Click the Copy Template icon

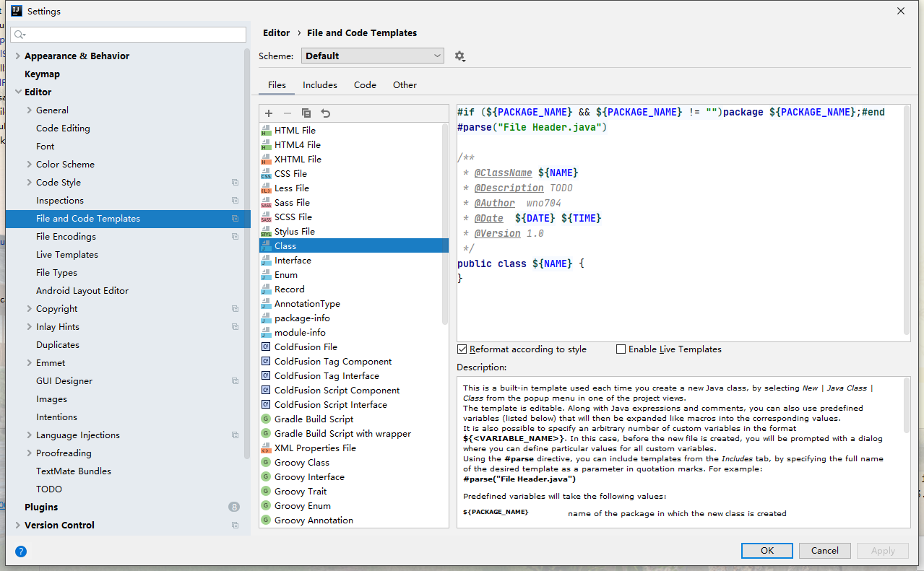[x=306, y=113]
